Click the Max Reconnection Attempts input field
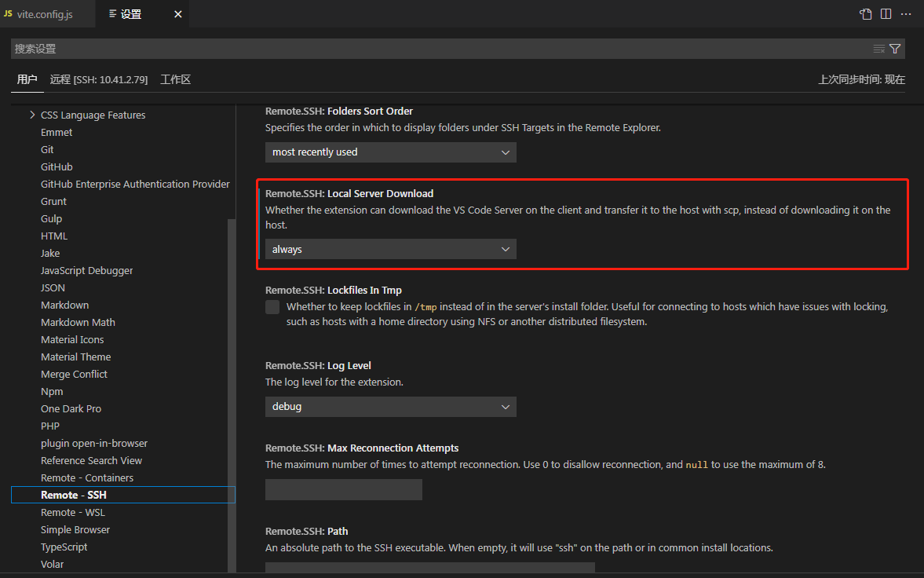The image size is (924, 578). (x=343, y=488)
